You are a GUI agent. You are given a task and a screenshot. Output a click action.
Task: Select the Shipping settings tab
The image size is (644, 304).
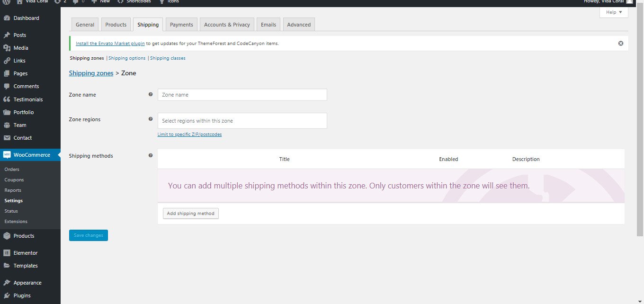pyautogui.click(x=148, y=25)
